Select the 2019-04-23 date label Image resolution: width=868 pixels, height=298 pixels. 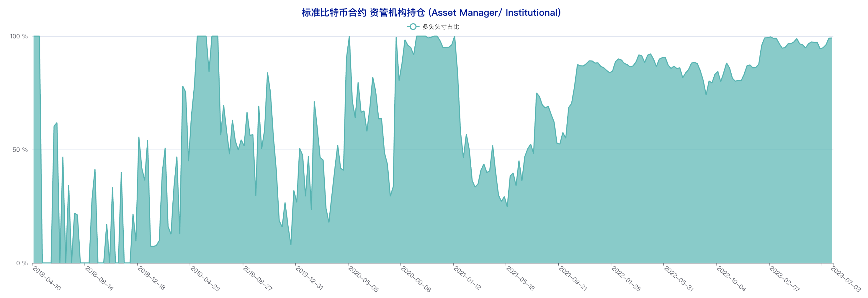(x=205, y=279)
